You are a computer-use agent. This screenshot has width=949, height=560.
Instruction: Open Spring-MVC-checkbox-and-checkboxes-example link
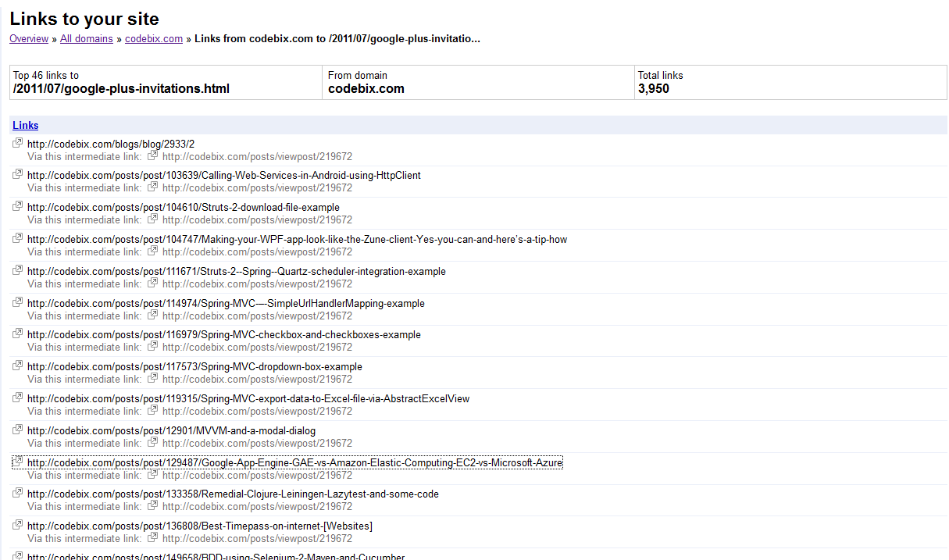coord(224,335)
